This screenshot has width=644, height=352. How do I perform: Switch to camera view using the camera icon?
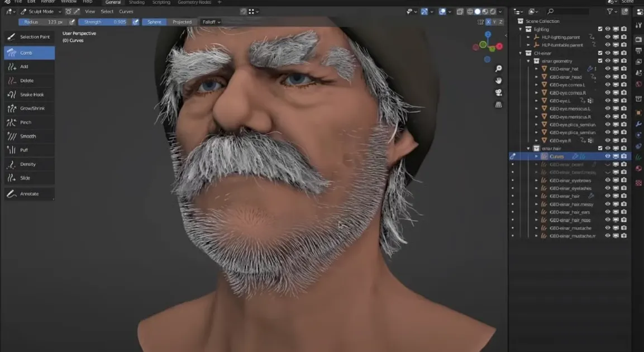(x=498, y=93)
